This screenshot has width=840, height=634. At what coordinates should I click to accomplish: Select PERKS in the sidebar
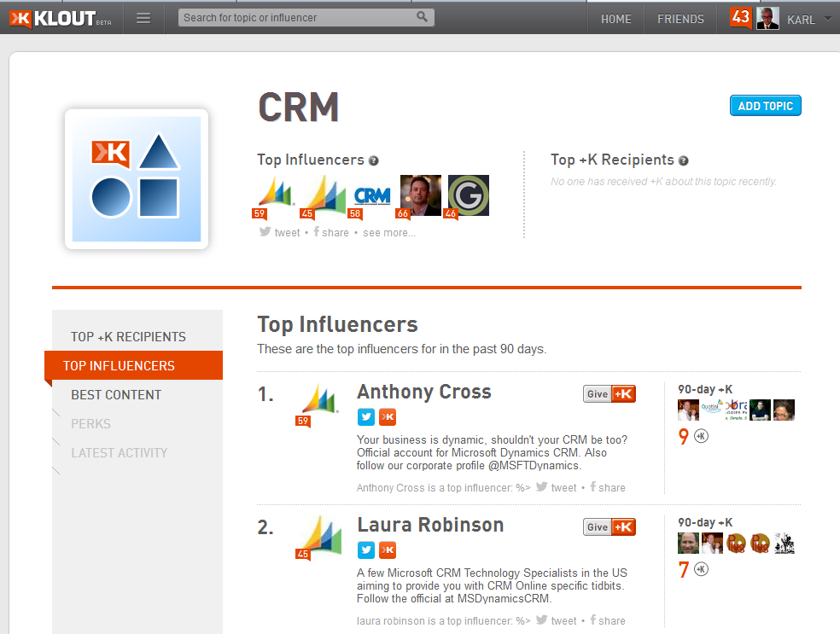[91, 423]
